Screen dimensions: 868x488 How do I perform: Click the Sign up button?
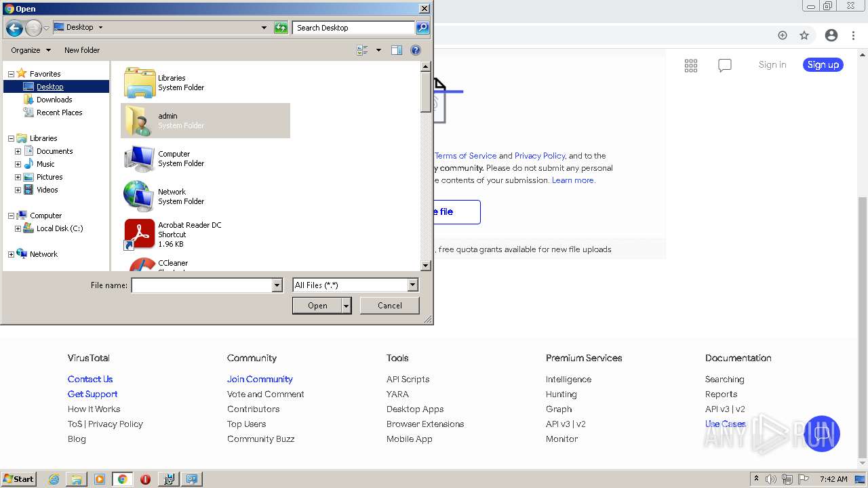pyautogui.click(x=823, y=65)
